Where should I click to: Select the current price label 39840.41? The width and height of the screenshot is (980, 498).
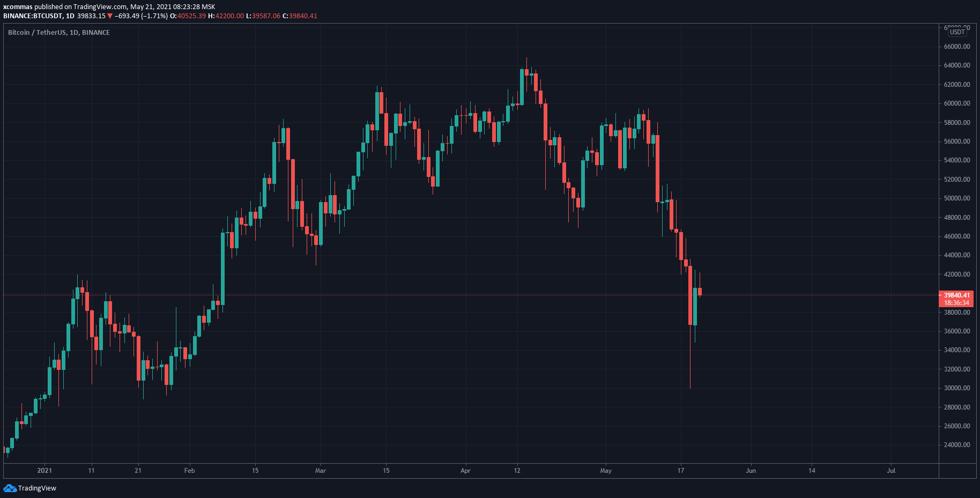956,295
